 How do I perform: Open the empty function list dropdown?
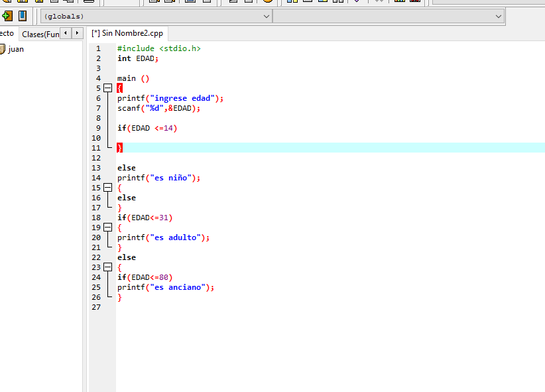click(389, 17)
